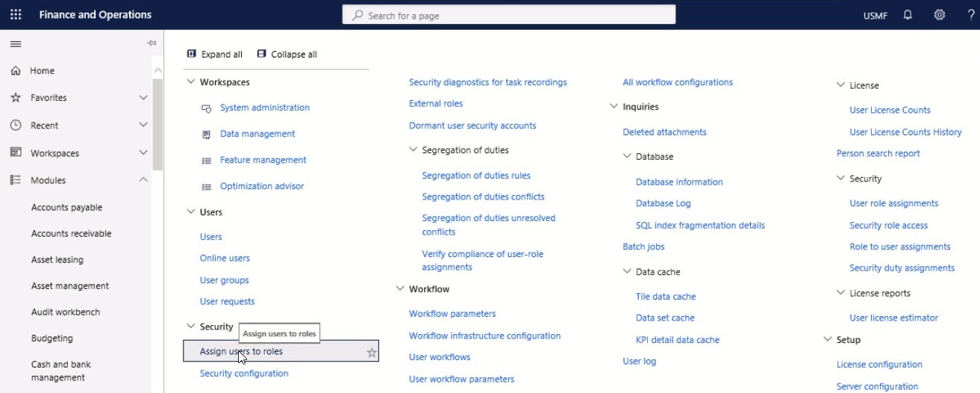Collapse the Users group

[191, 212]
